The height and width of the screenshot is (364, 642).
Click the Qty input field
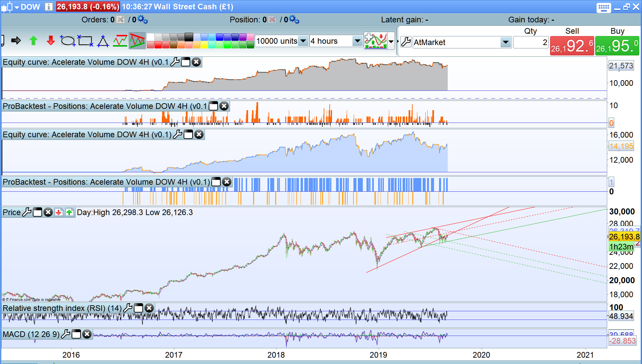coord(531,42)
